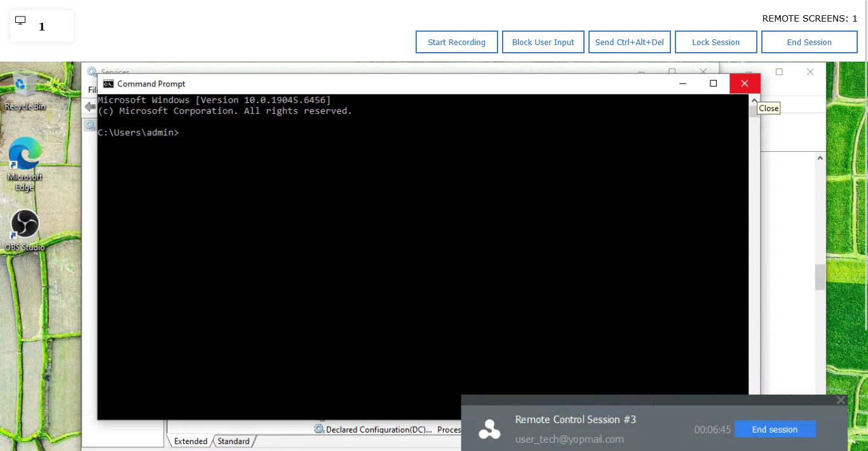Click gear icon beside Declared Configuration(DC) service
The image size is (868, 451).
point(319,429)
